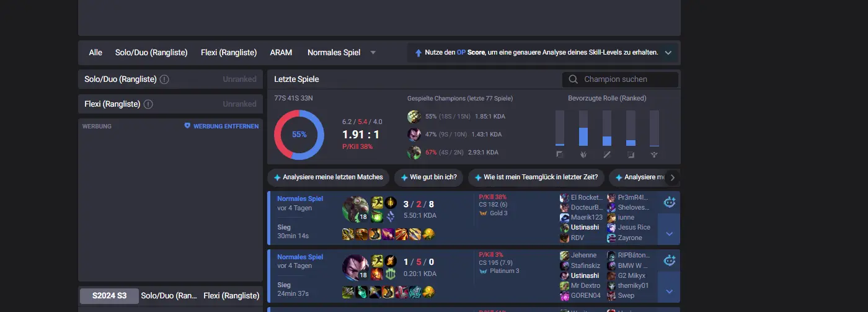Screen dimensions: 868x312
Task: Click champion portrait in first match row
Action: click(x=355, y=209)
